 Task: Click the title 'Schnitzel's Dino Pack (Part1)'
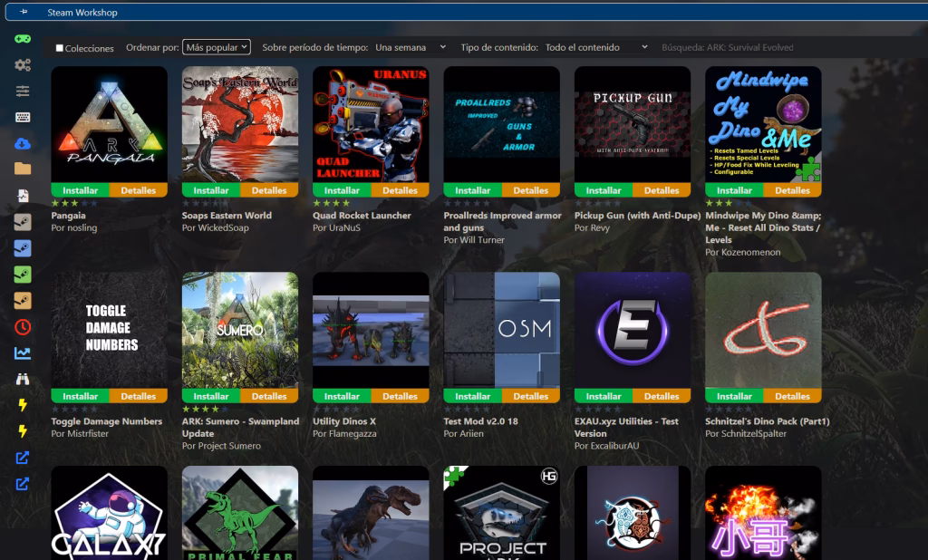767,421
